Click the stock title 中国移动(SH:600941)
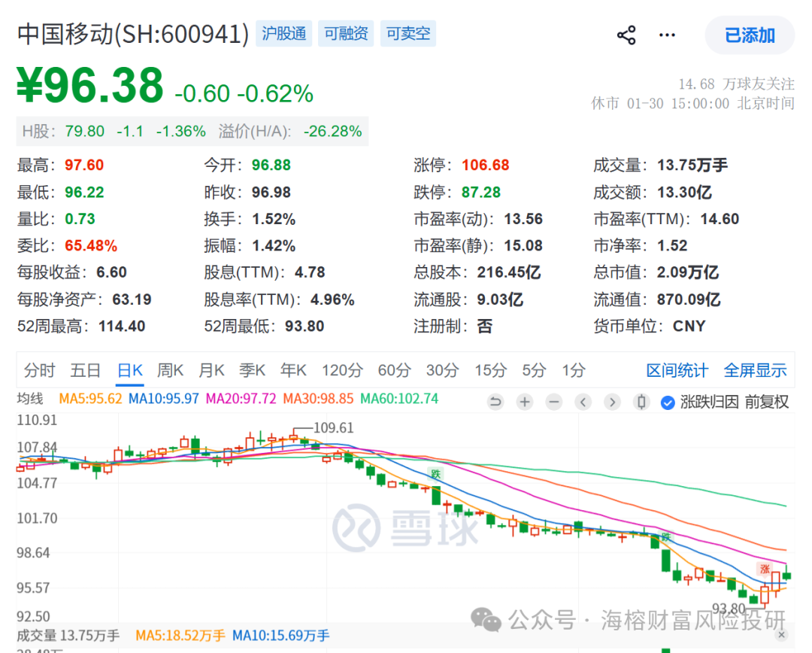 click(133, 34)
